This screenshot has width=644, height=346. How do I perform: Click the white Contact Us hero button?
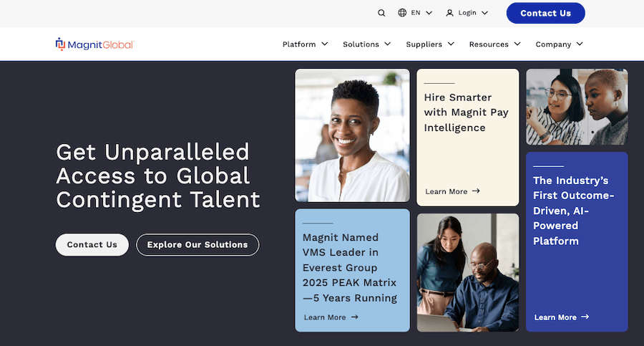point(92,245)
